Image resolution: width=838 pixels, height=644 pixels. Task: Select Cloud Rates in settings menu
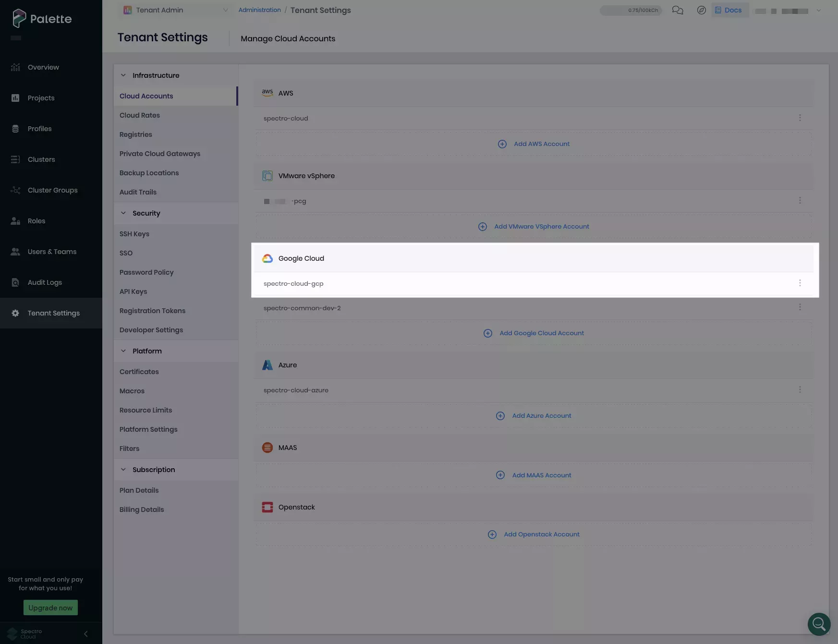tap(139, 115)
